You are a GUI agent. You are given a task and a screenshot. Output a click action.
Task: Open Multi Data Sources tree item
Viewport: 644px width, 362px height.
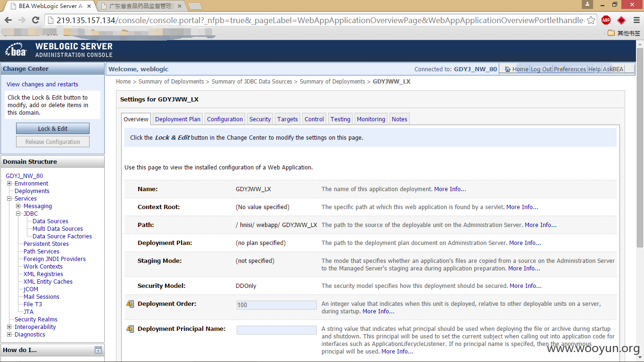point(58,229)
